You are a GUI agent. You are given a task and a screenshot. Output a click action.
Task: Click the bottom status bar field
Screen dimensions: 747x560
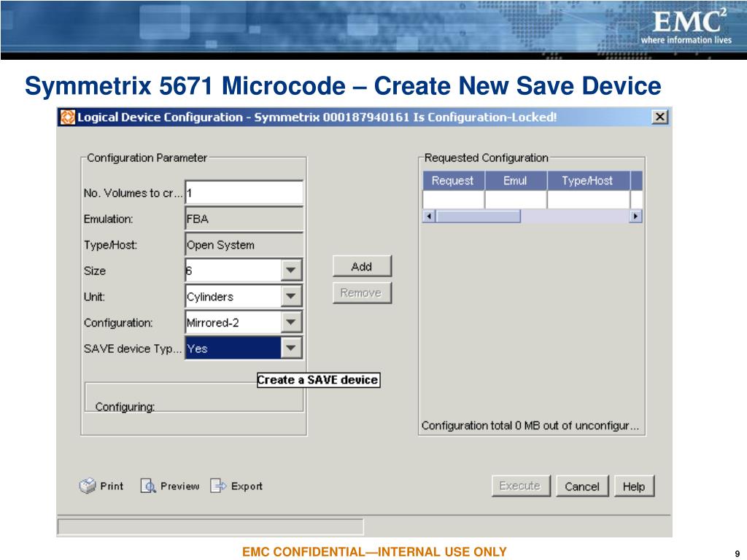pyautogui.click(x=211, y=526)
